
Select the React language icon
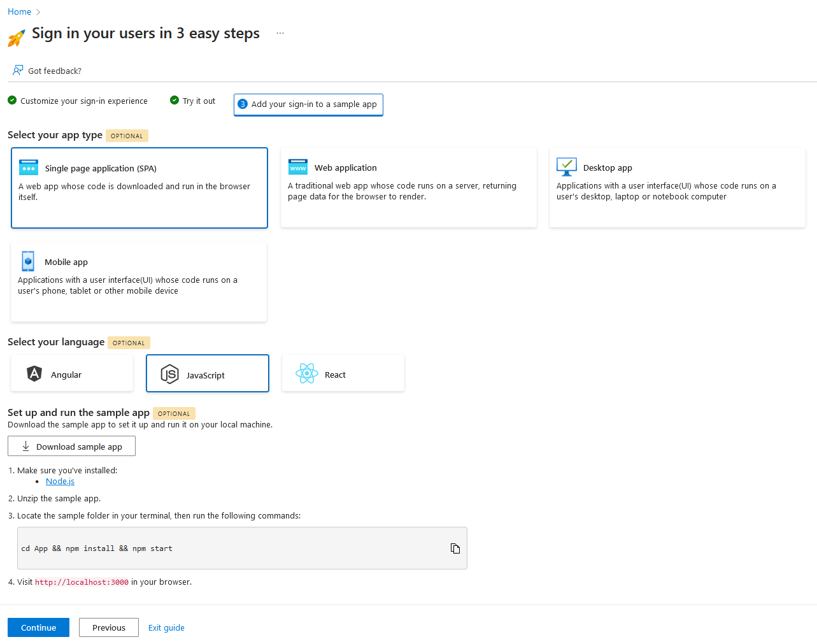click(x=308, y=374)
